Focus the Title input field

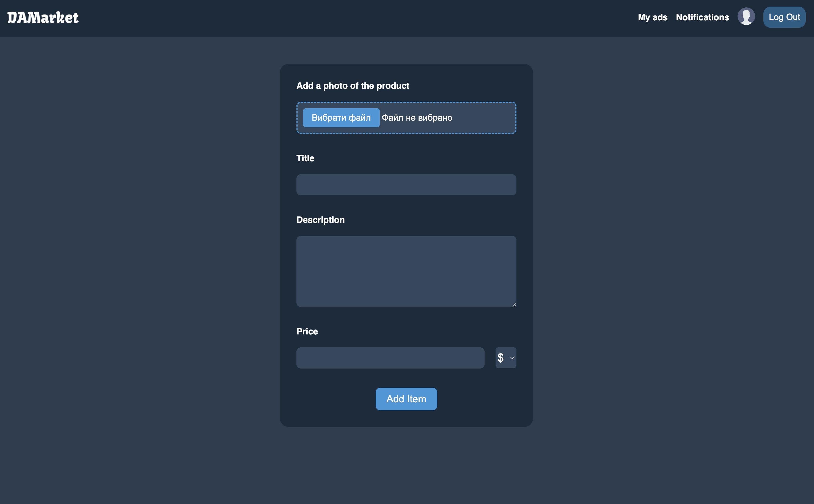pyautogui.click(x=406, y=185)
